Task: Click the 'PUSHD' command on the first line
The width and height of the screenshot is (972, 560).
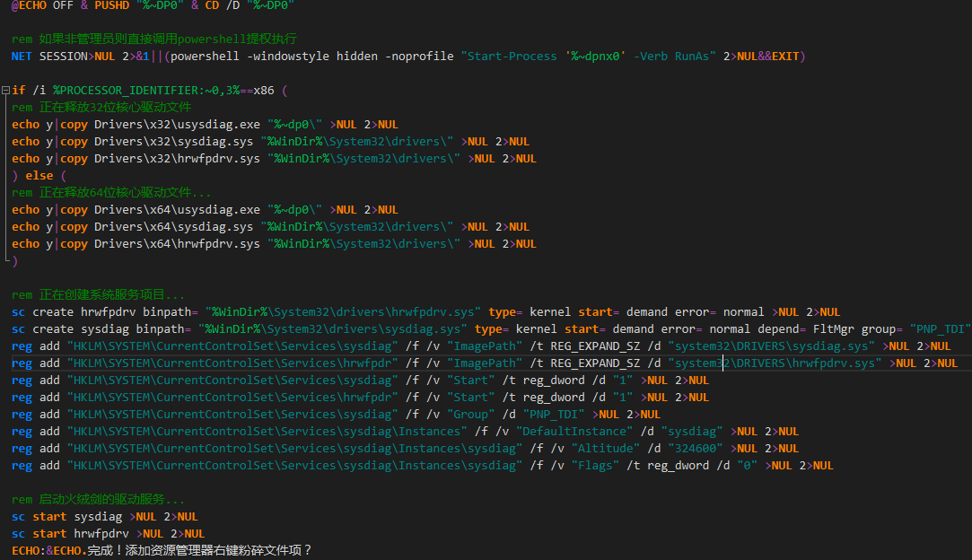Action: tap(111, 5)
